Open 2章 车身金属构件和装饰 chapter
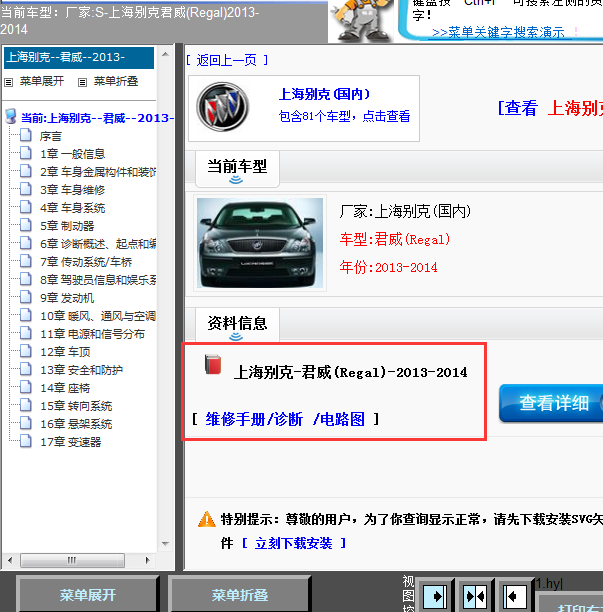603x612 pixels. [x=98, y=172]
